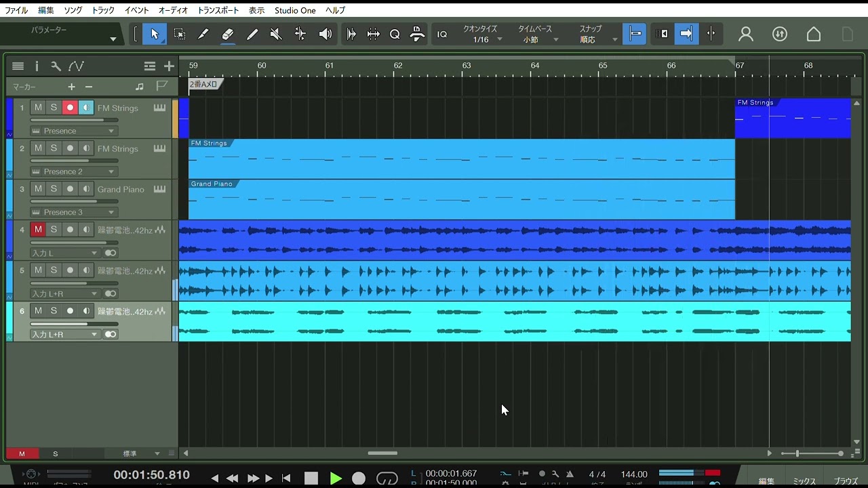
Task: Monitor-enable track 6
Action: pyautogui.click(x=86, y=311)
